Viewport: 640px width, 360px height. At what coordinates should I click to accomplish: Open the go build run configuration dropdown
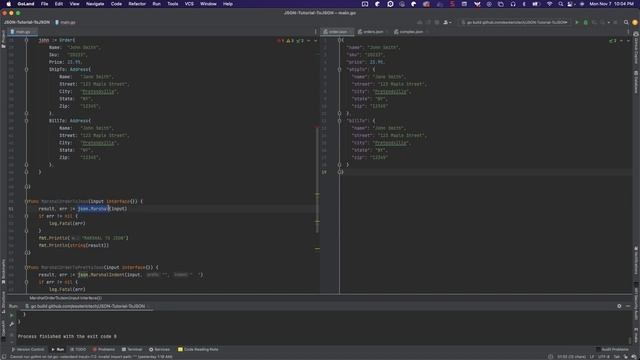(515, 22)
